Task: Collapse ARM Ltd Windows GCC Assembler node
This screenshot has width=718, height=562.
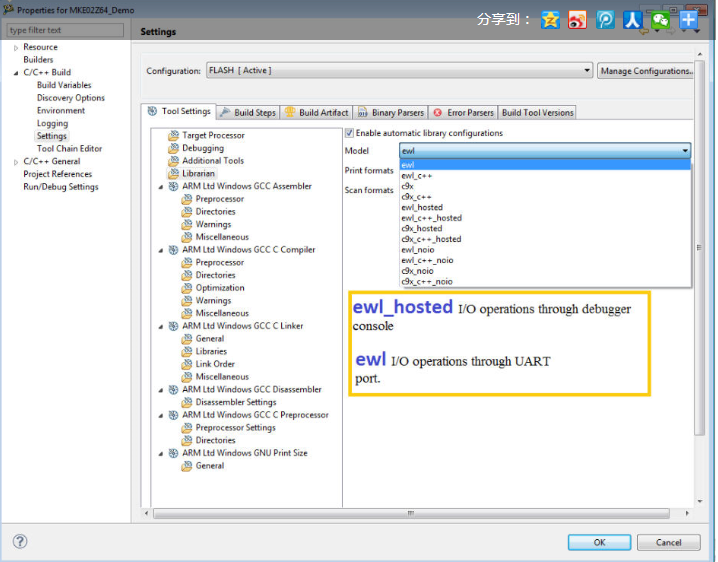Action: tap(161, 187)
